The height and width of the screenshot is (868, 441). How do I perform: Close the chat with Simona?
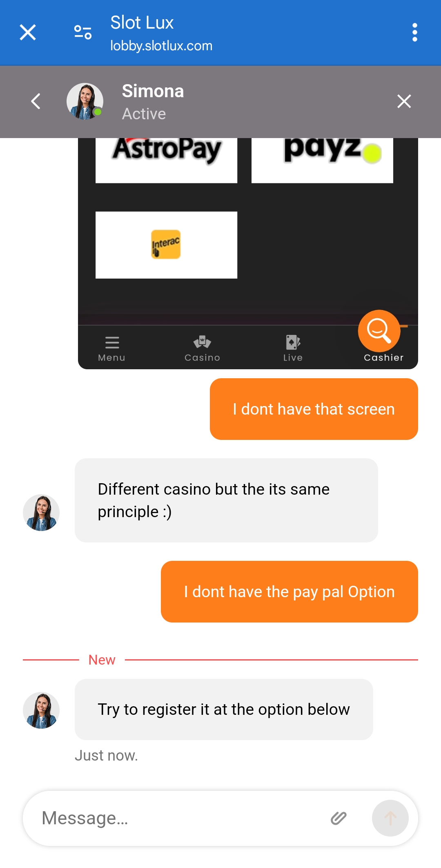click(x=404, y=101)
